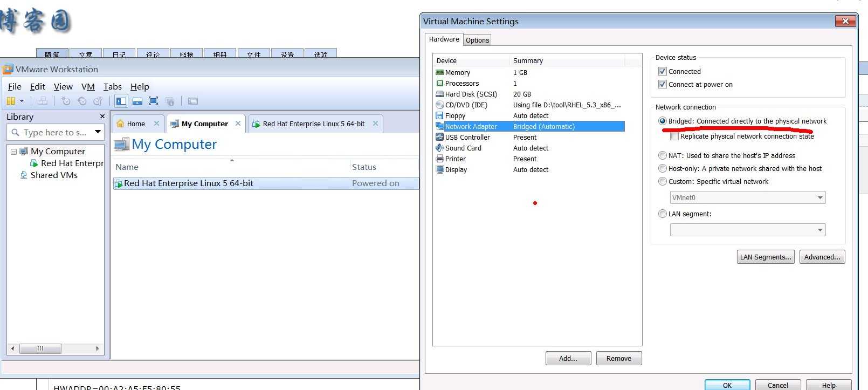Select the Processors device row
The height and width of the screenshot is (390, 868).
point(529,83)
